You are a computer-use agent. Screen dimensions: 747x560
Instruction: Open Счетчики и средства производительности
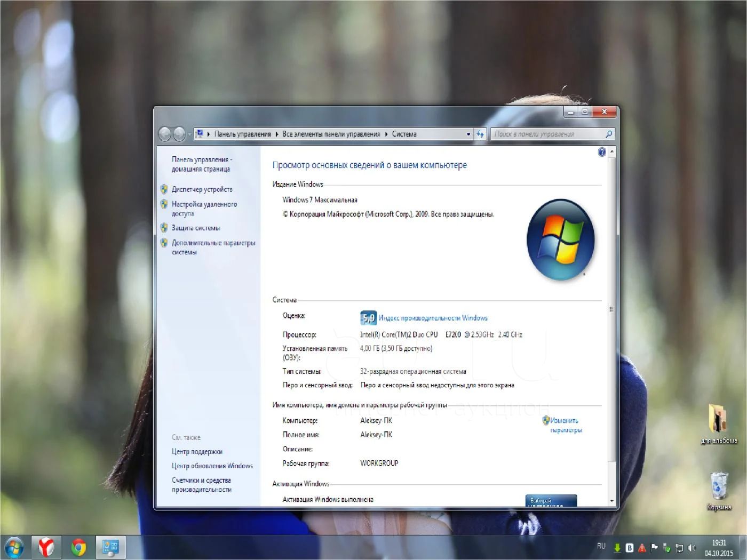point(202,485)
